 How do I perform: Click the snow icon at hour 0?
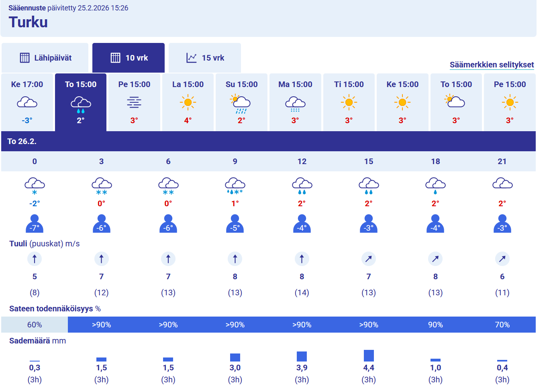pyautogui.click(x=35, y=187)
